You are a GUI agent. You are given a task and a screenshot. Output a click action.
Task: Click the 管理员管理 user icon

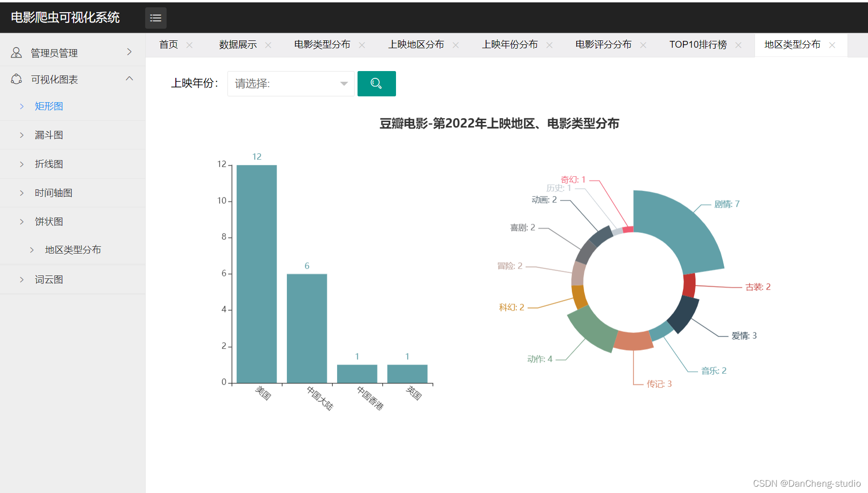(x=17, y=53)
